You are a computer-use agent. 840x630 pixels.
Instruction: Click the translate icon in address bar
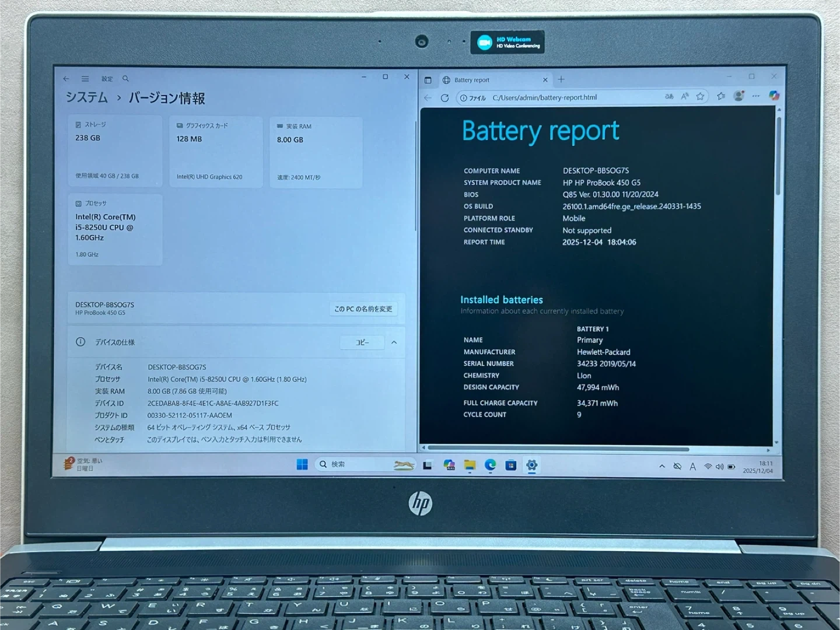coord(669,96)
